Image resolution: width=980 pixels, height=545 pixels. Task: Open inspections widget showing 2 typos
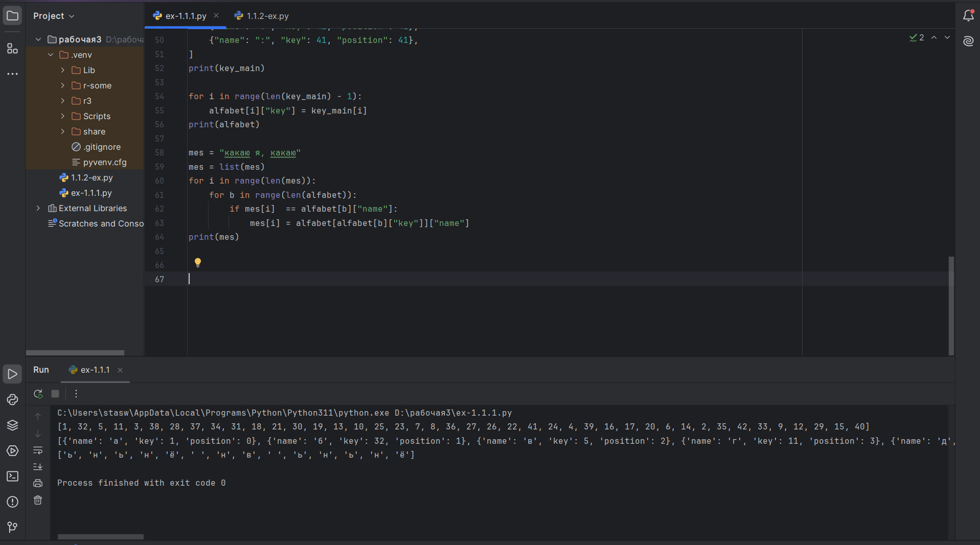[917, 38]
